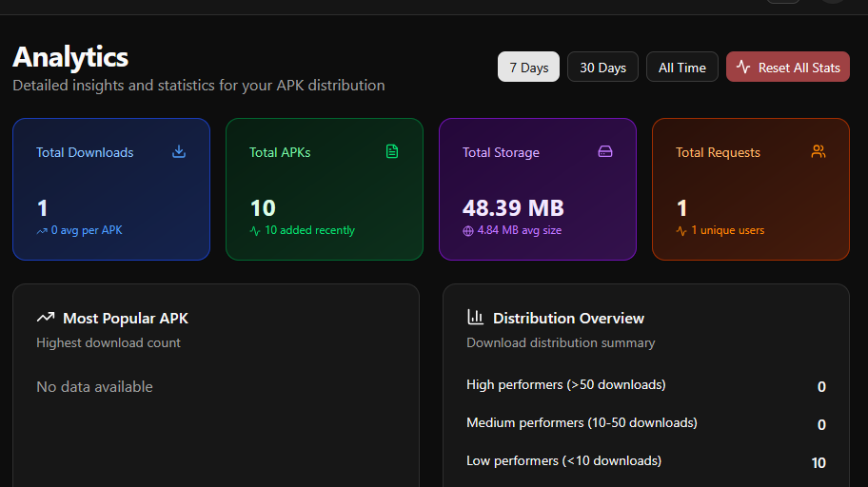Click the High performers row
This screenshot has width=868, height=487.
[x=645, y=385]
